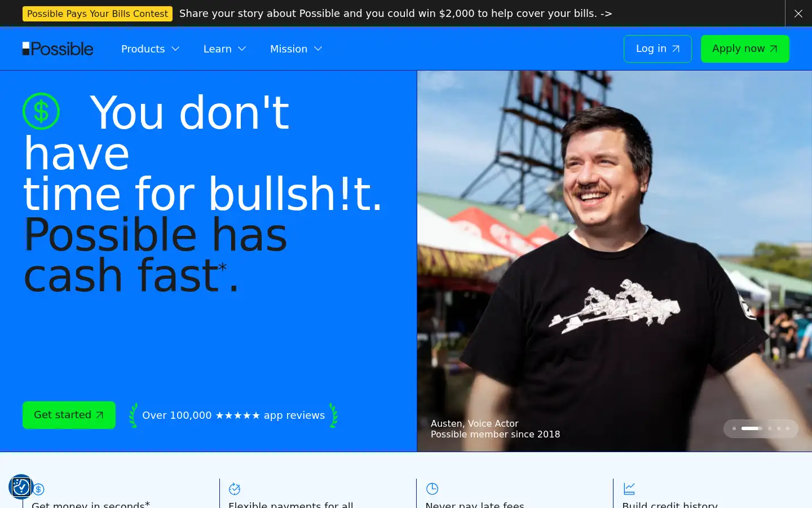The image size is (812, 508).
Task: Click the Get started button
Action: [69, 415]
